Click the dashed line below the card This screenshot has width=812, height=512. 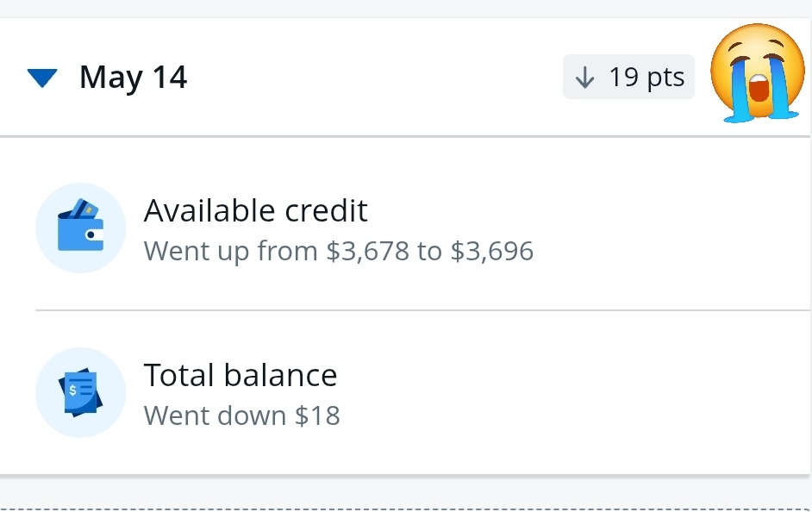coord(406,509)
